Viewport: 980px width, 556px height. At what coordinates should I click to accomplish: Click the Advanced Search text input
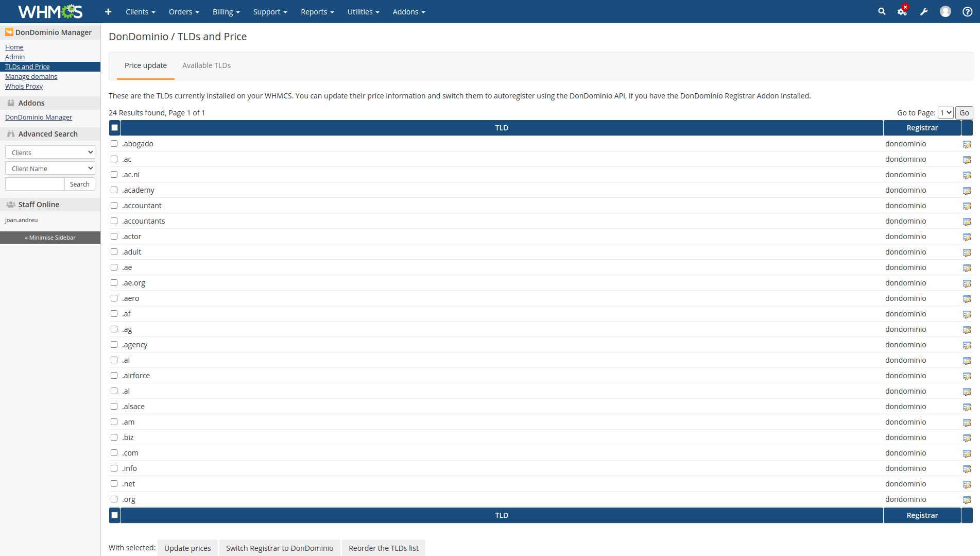(35, 184)
